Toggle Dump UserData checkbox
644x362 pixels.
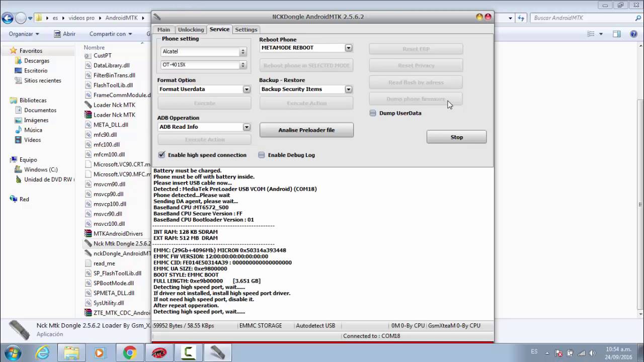373,113
